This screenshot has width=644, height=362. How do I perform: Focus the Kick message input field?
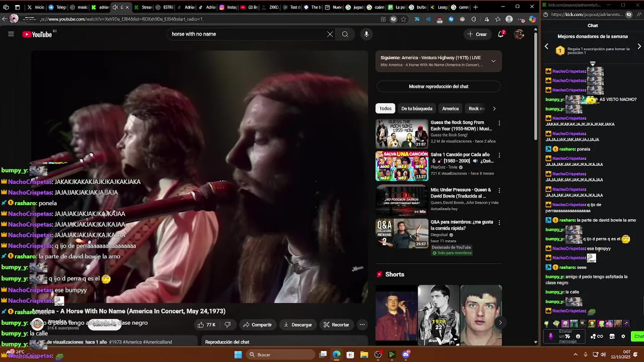(x=565, y=336)
